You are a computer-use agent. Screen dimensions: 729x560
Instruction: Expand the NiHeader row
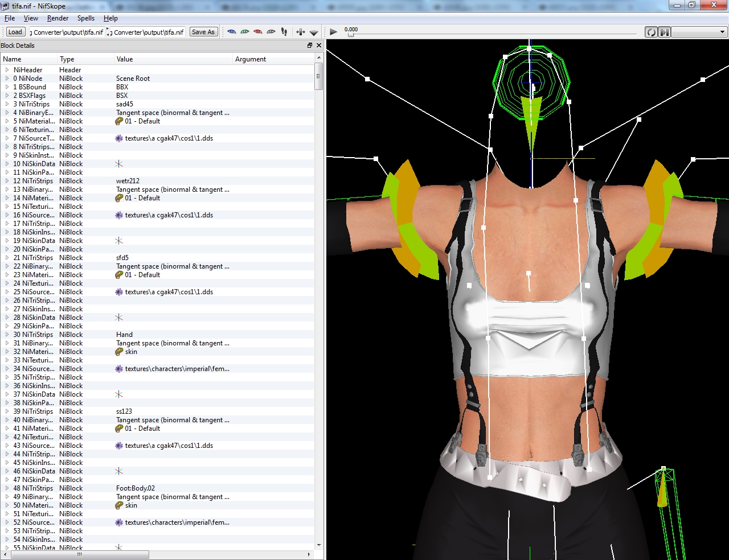(7, 70)
